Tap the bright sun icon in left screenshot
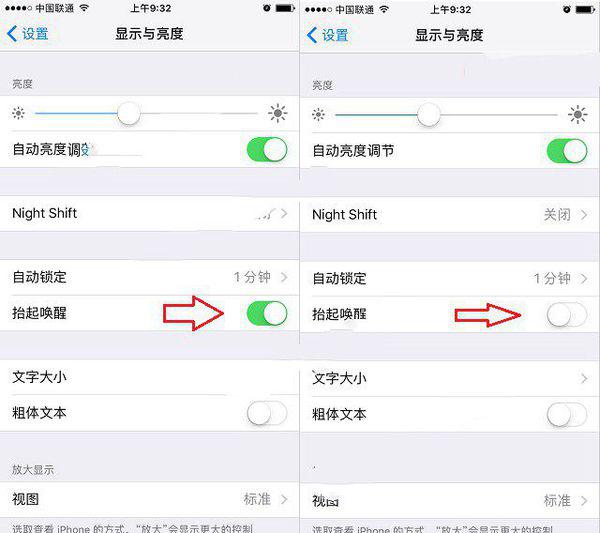 point(277,113)
